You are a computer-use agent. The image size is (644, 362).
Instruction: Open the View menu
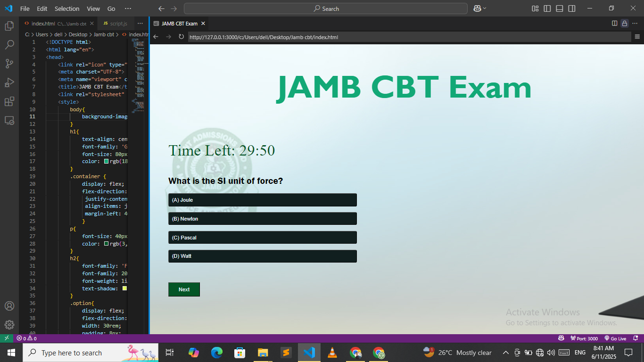click(x=93, y=8)
